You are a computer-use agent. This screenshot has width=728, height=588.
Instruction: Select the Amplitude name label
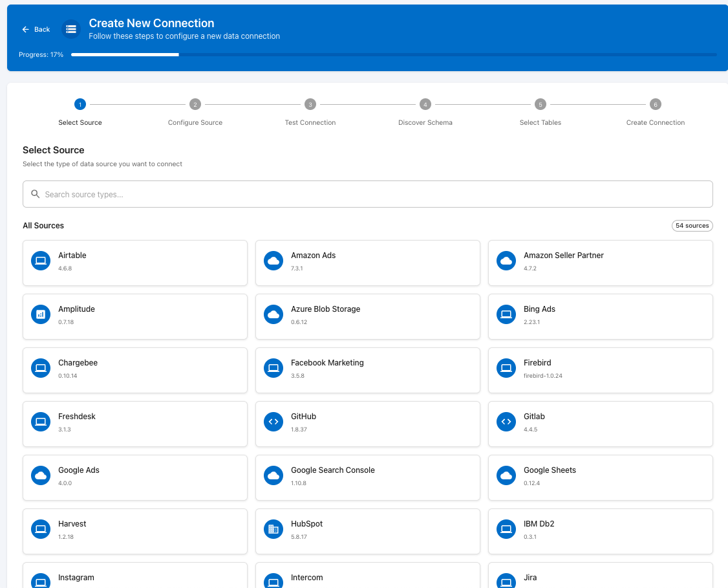click(76, 309)
